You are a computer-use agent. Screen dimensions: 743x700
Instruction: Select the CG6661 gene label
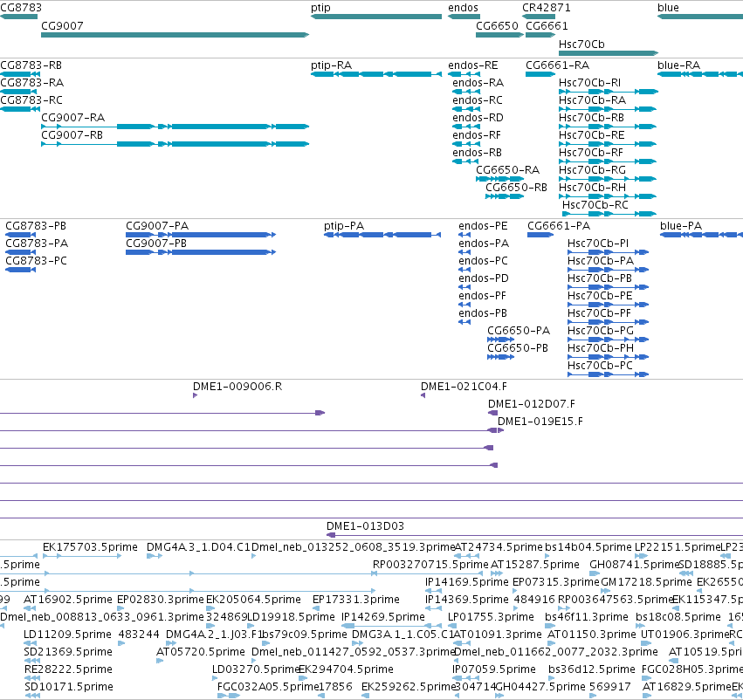(547, 25)
